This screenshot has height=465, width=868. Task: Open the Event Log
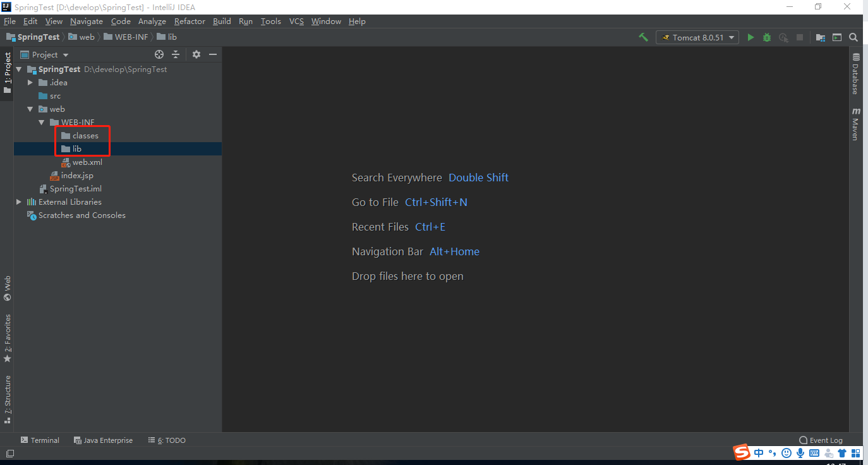821,440
